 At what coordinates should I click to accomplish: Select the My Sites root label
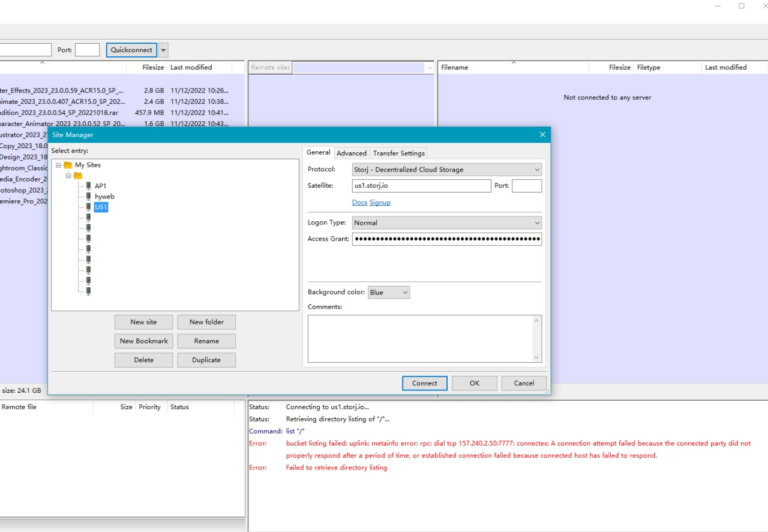(88, 165)
